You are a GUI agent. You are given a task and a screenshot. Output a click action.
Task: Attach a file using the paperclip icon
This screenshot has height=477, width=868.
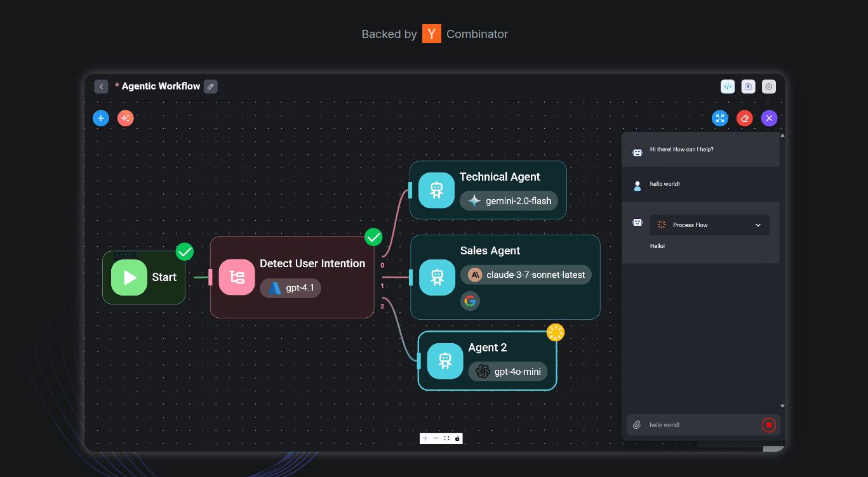[x=637, y=425]
